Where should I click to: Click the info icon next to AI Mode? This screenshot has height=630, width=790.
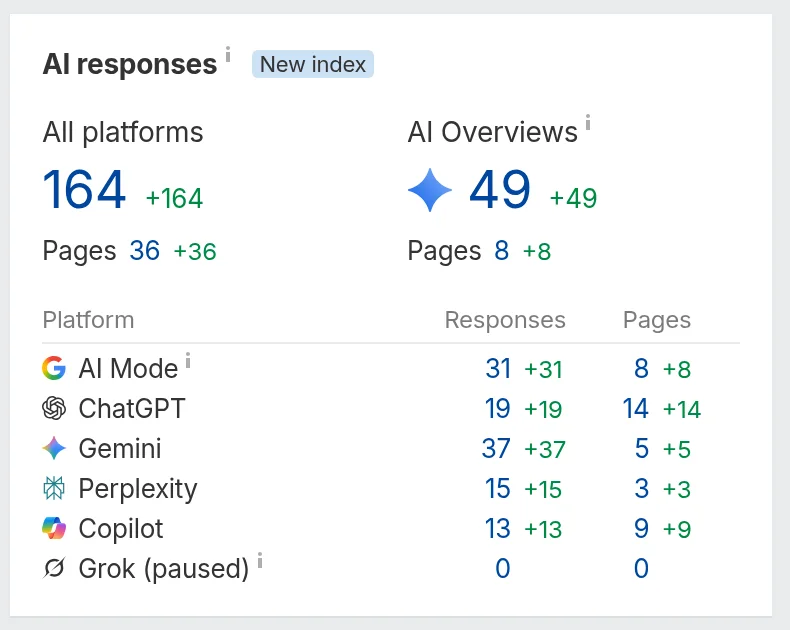[188, 360]
